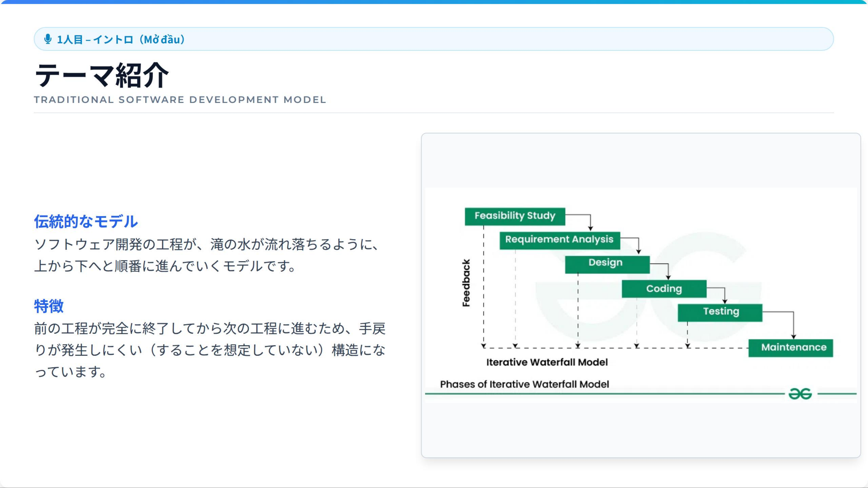Screen dimensions: 868x488
Task: Click the paragraph describing ソフトウェア開発の工程
Action: pyautogui.click(x=207, y=255)
